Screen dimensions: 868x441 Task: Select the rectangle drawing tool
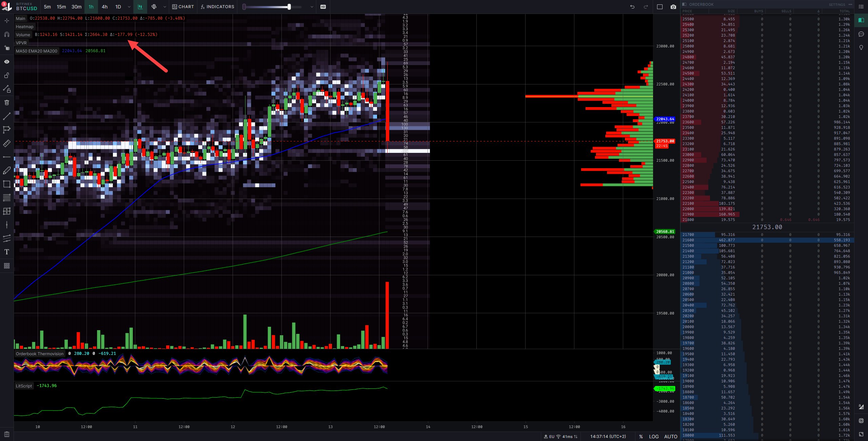coord(7,184)
